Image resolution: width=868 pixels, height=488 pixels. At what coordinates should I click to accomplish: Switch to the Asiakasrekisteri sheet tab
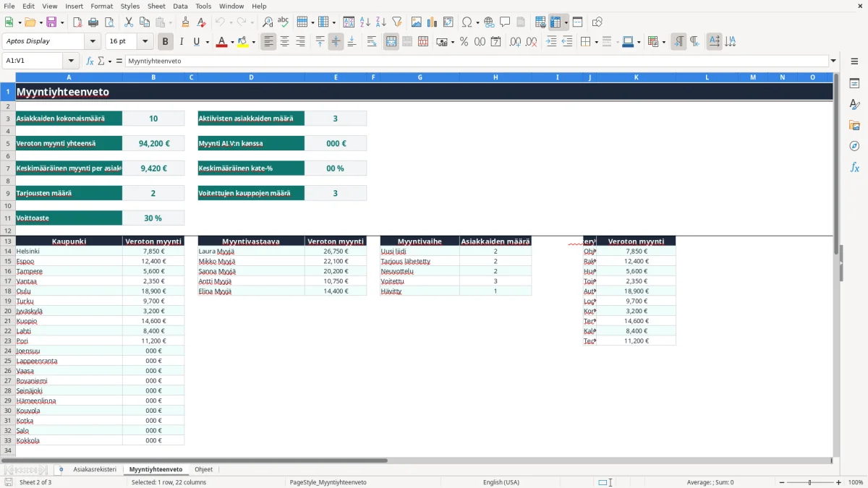(95, 469)
